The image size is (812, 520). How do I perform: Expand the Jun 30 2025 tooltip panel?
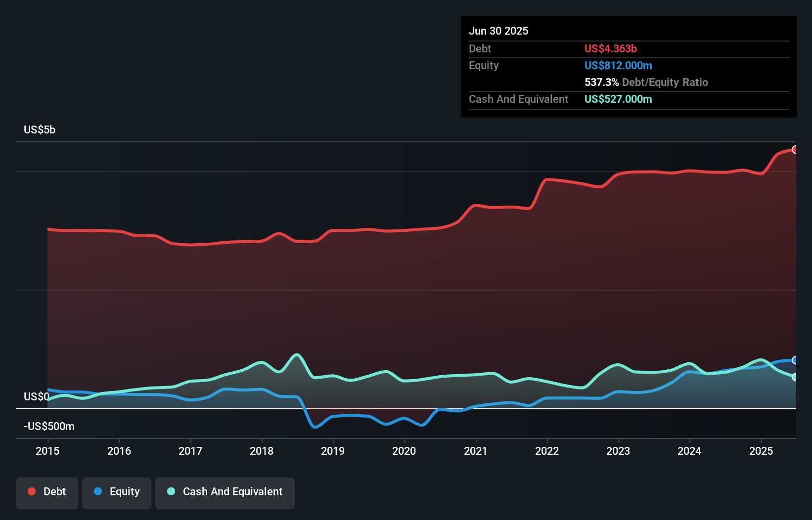pyautogui.click(x=498, y=31)
